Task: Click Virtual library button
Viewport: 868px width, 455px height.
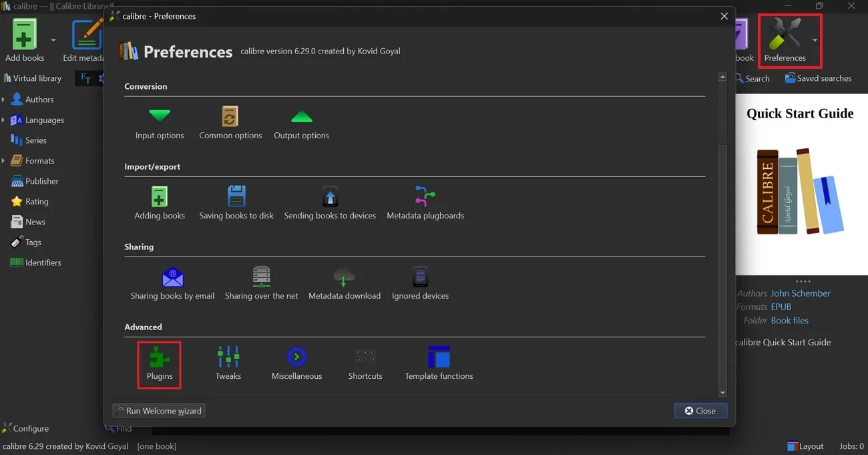Action: [x=33, y=78]
